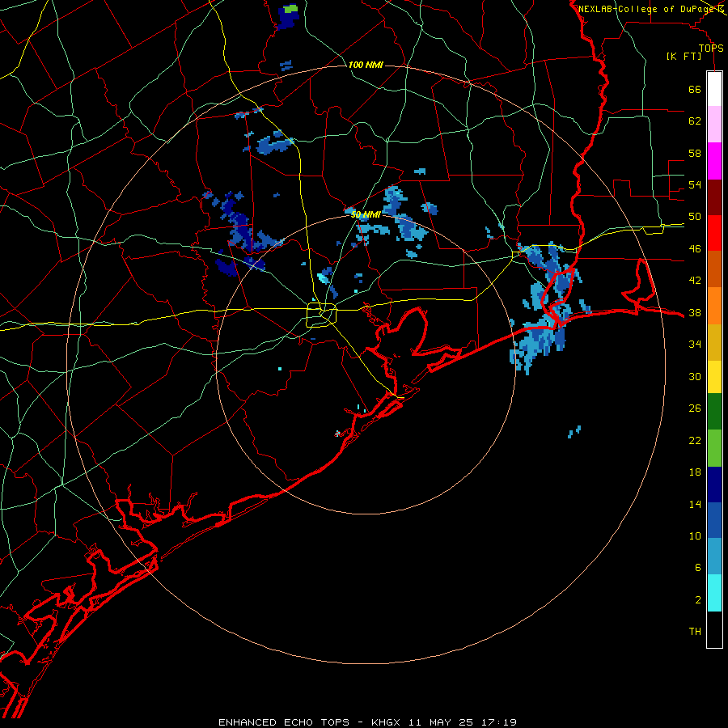
Task: Select the bright red legend swatch
Action: [714, 233]
